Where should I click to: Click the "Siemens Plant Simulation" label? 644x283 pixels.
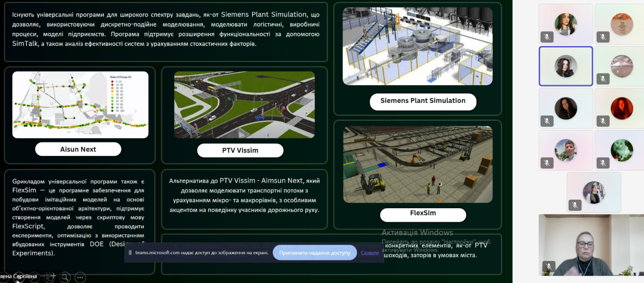coord(423,101)
